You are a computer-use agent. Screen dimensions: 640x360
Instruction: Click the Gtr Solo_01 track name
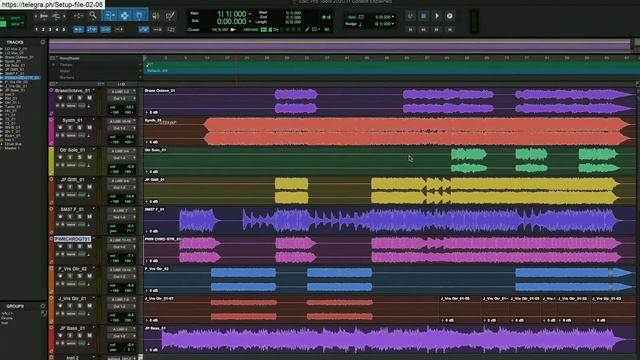click(72, 150)
